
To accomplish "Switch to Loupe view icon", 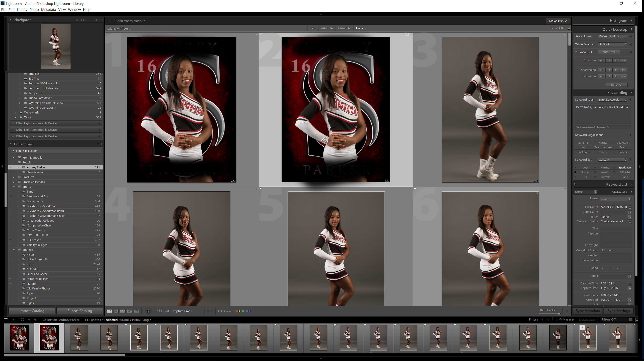I will point(116,311).
